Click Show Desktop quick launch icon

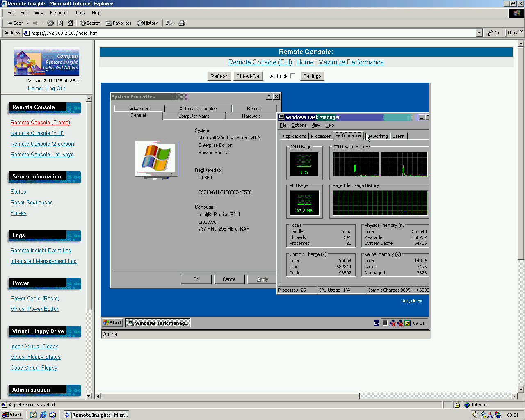point(34,415)
